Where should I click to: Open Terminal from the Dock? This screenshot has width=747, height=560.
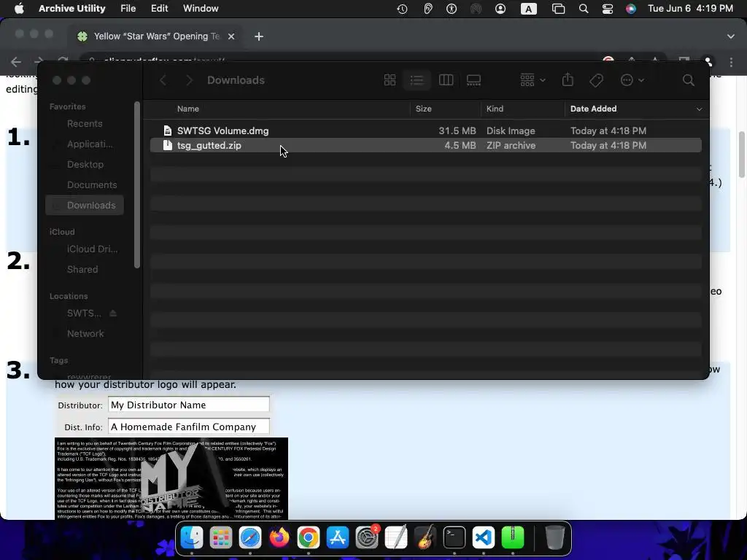pos(454,537)
